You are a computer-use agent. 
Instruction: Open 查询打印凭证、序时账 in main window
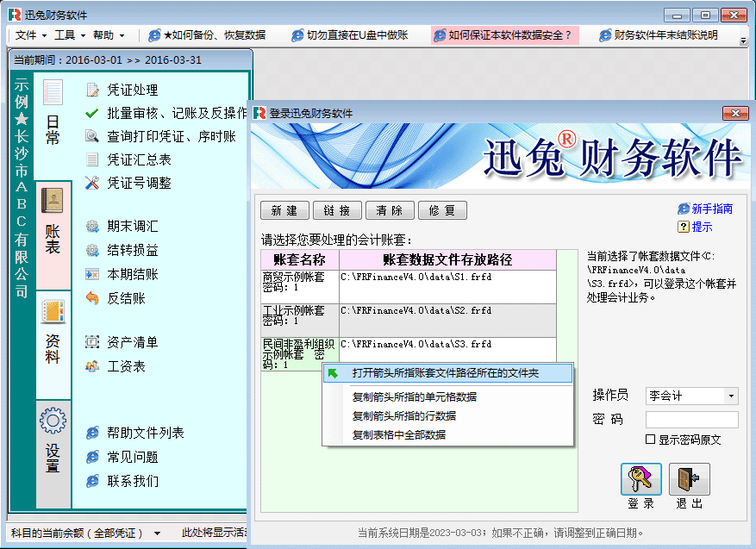[x=172, y=136]
